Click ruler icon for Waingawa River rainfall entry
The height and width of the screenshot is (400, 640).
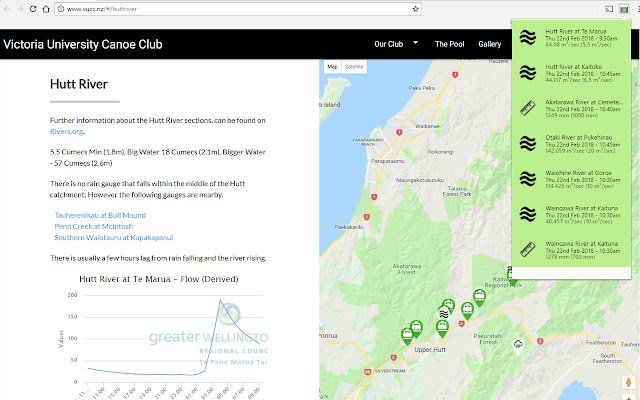[527, 249]
